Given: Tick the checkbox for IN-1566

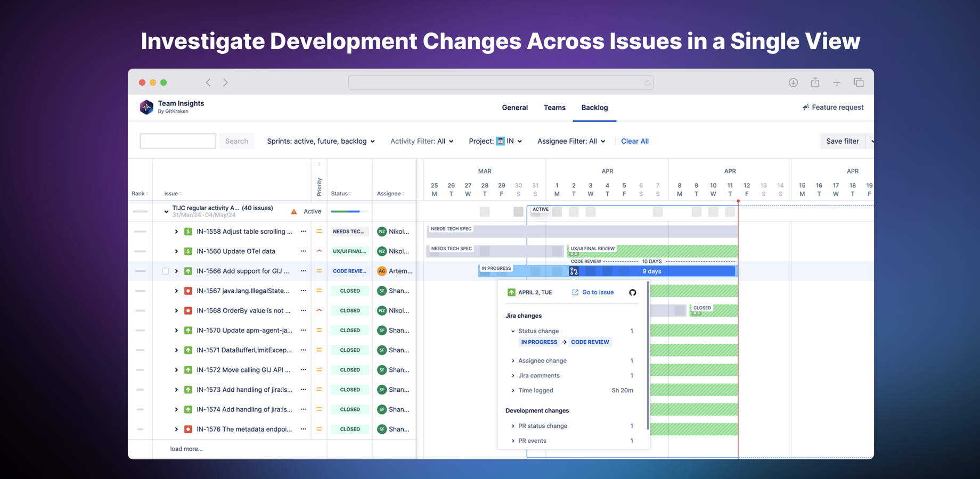Looking at the screenshot, I should click(x=166, y=271).
